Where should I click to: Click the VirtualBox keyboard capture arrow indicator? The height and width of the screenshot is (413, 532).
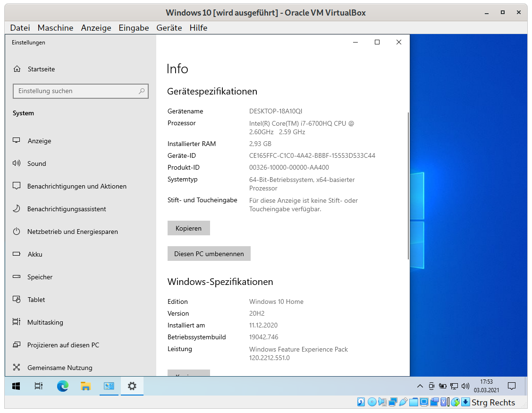tap(466, 403)
